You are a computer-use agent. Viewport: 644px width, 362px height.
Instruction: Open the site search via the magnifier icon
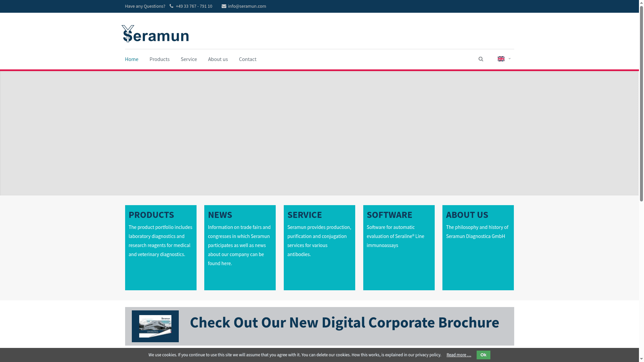(481, 59)
